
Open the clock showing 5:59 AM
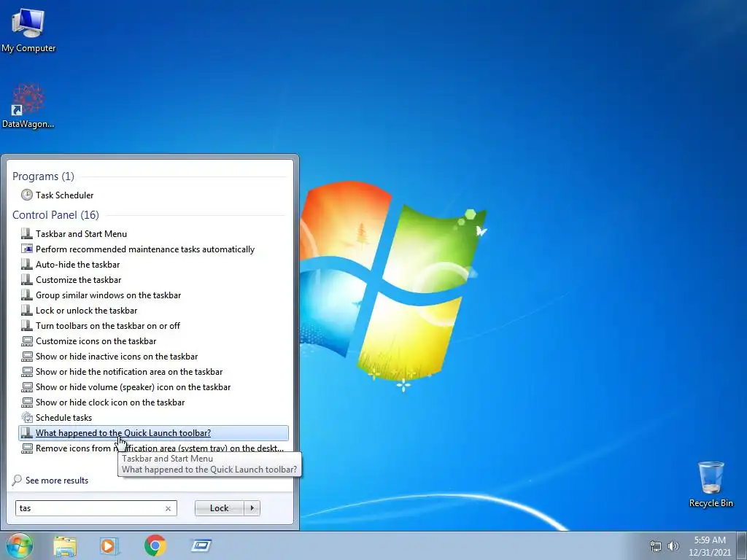pos(709,546)
